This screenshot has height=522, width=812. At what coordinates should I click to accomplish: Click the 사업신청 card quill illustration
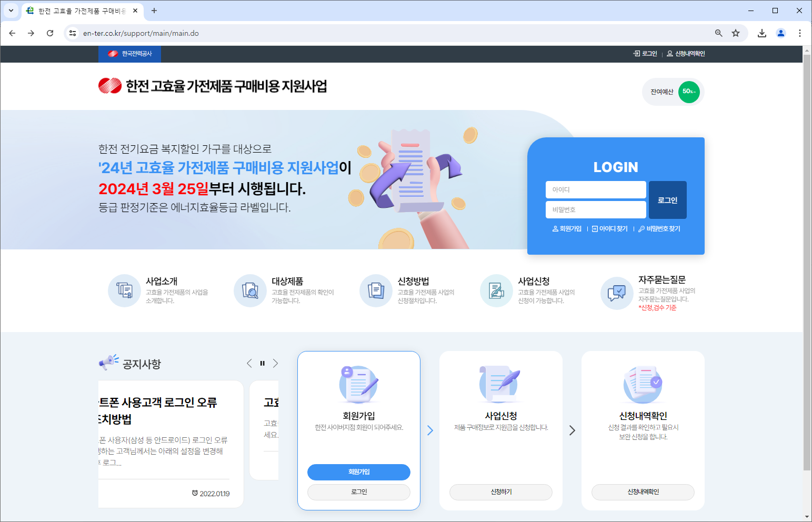500,385
